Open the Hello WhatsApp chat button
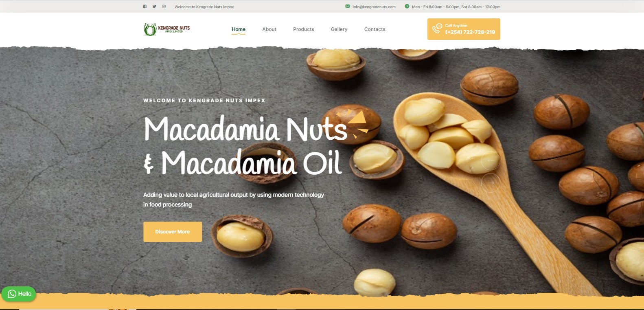 click(x=19, y=294)
